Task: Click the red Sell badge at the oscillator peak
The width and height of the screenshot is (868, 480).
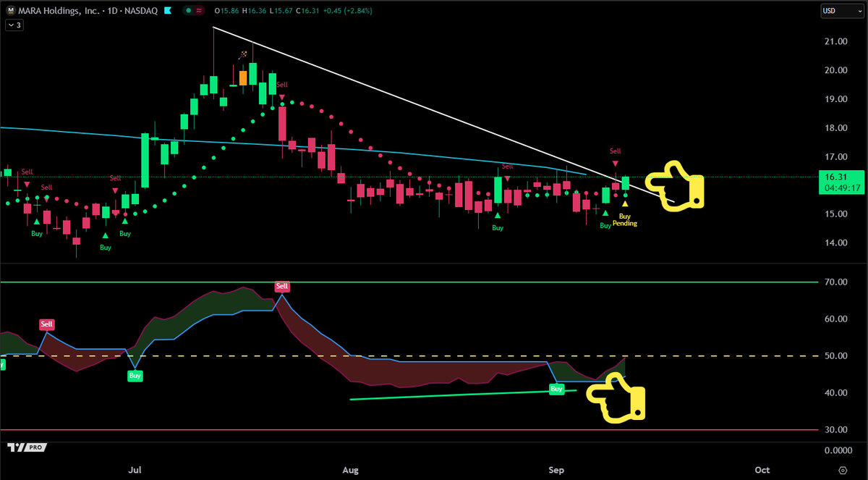Action: [281, 287]
